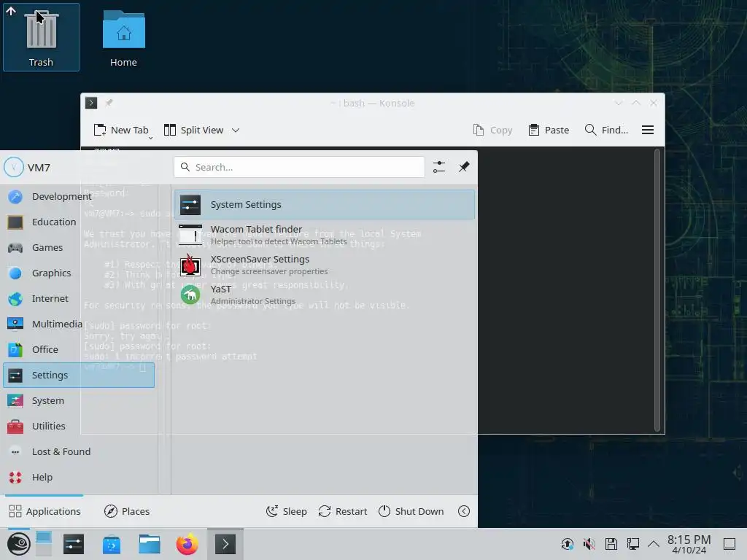This screenshot has height=560, width=747.
Task: Launch System Settings from the list
Action: click(x=325, y=205)
